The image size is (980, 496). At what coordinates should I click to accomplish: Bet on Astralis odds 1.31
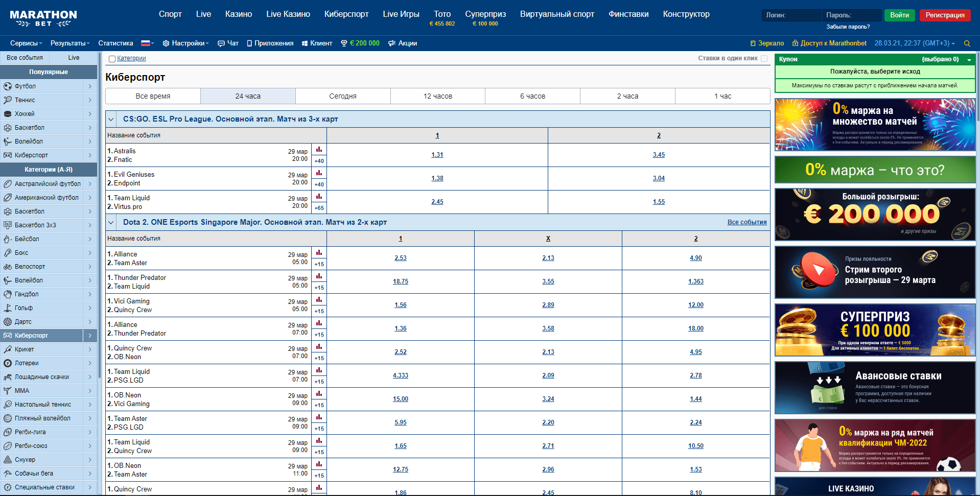pos(437,155)
